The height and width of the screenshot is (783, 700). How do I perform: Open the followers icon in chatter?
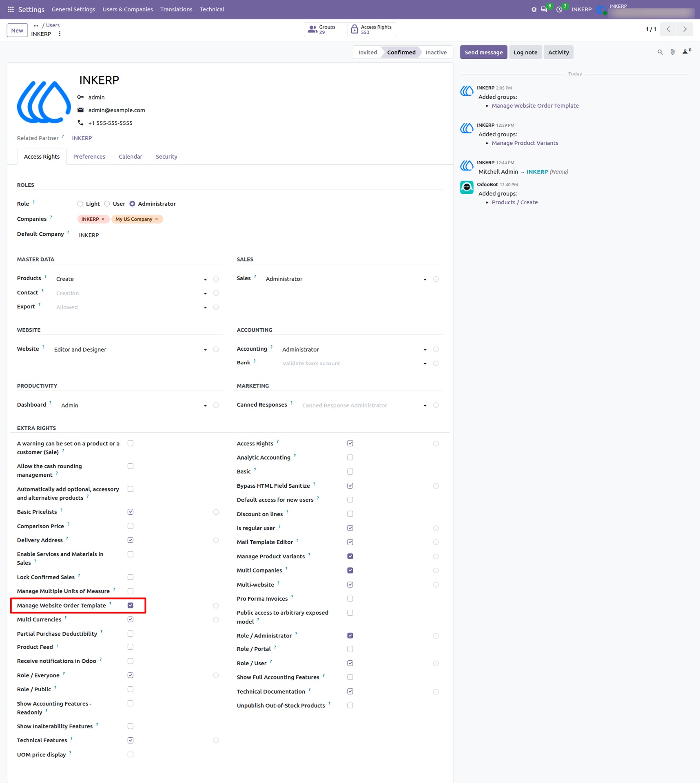[686, 52]
